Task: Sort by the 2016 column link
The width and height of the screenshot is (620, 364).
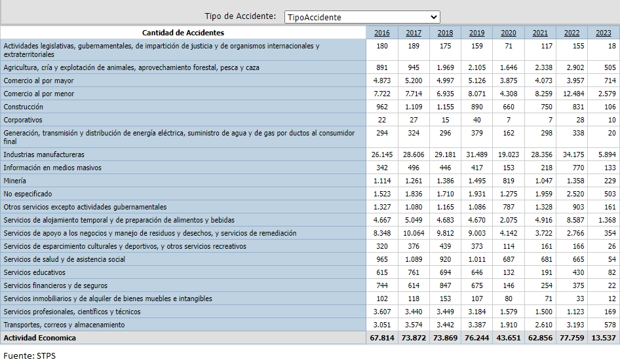Action: pyautogui.click(x=382, y=33)
